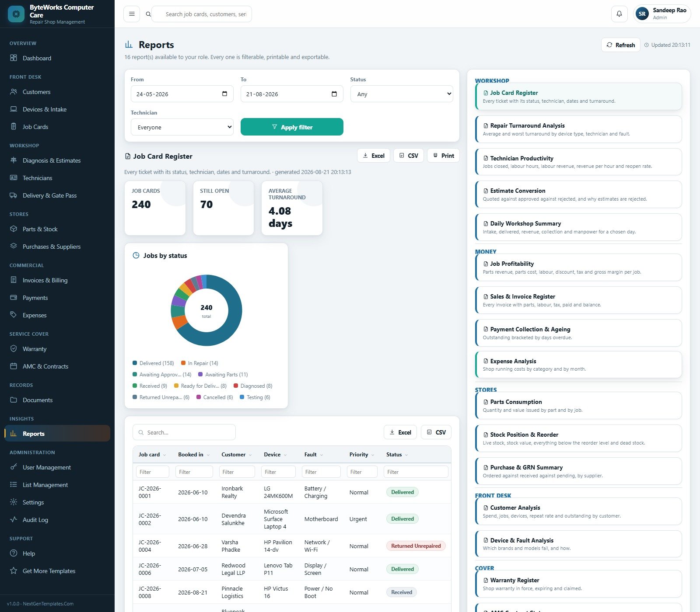
Task: Click the Customers people icon
Action: click(x=14, y=92)
